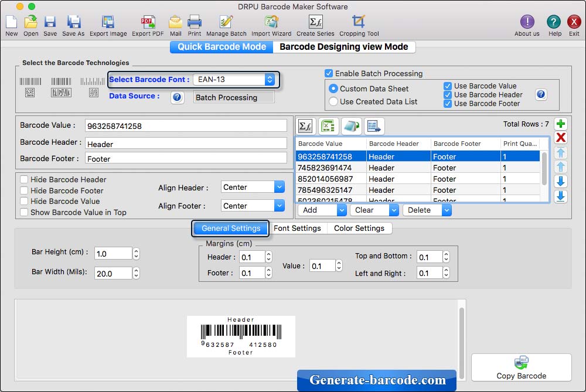Select the second barcode technology icon
This screenshot has width=586, height=392.
[61, 87]
